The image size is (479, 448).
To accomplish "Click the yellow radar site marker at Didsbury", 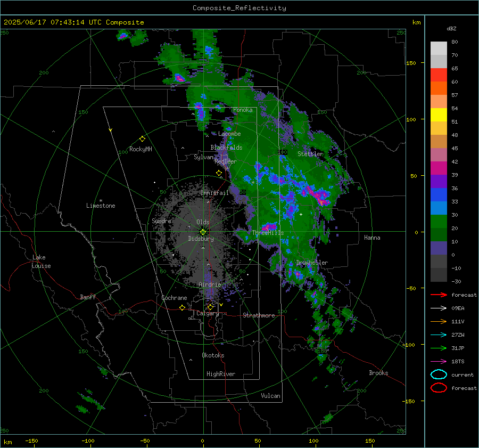I will [x=203, y=232].
